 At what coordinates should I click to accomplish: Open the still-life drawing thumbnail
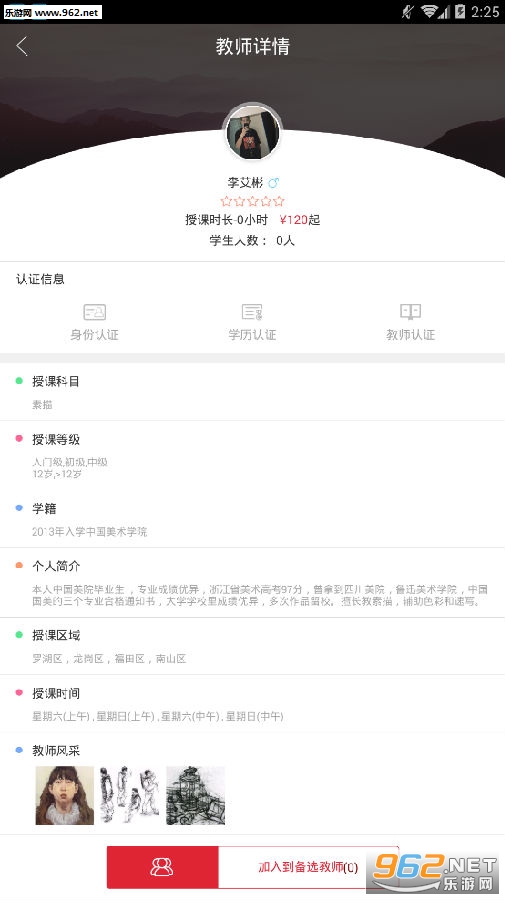coord(195,796)
